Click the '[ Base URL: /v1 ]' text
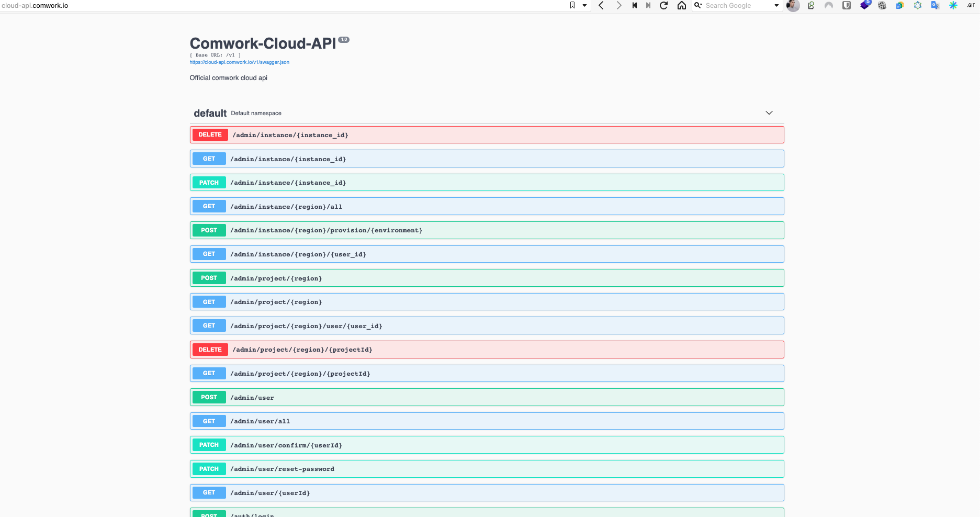 [215, 55]
